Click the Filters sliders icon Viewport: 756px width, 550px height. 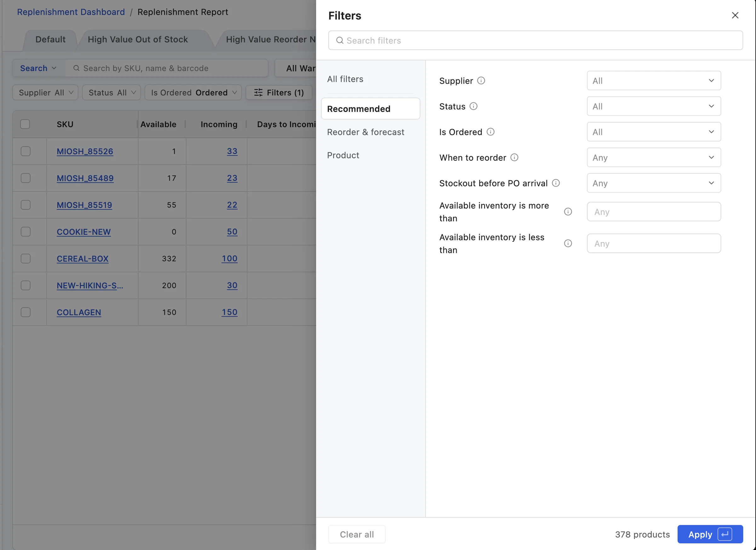pos(258,93)
